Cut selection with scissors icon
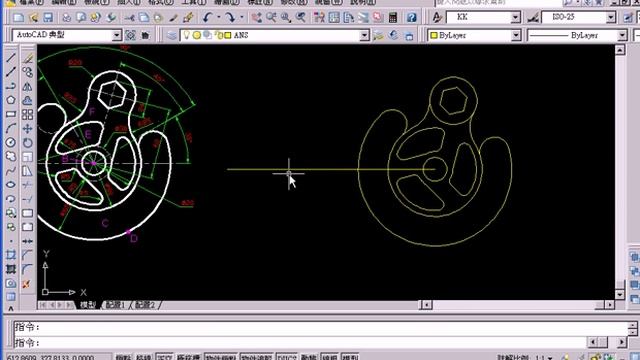 coord(130,18)
